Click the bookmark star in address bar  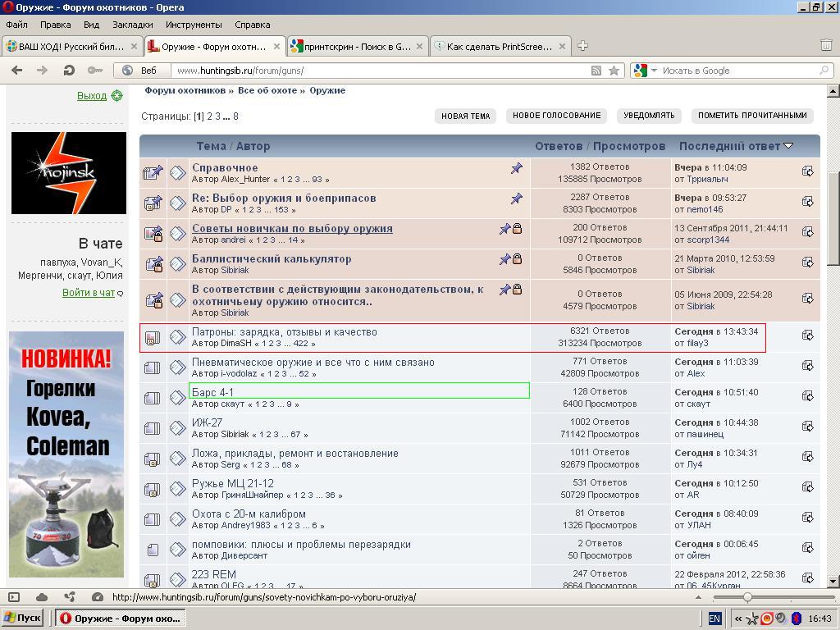click(x=614, y=71)
